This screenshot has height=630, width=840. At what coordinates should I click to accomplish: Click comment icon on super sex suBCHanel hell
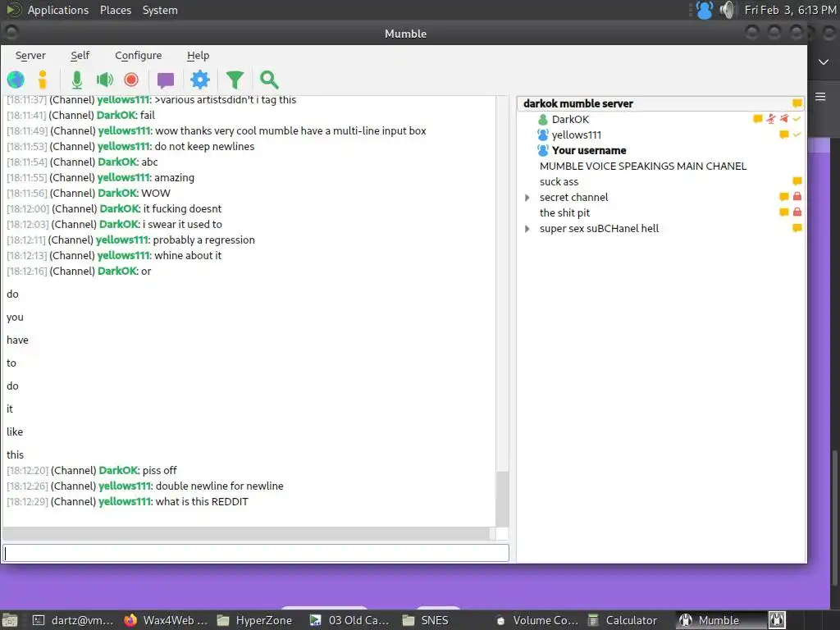pos(797,228)
